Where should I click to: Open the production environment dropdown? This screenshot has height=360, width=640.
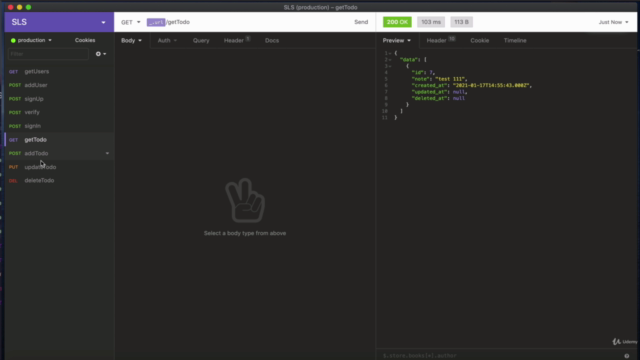(31, 40)
